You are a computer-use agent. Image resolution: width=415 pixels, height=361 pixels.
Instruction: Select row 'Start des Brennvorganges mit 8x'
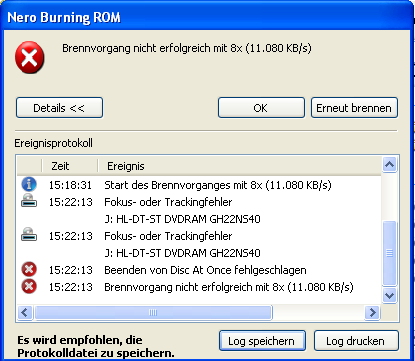tap(199, 185)
